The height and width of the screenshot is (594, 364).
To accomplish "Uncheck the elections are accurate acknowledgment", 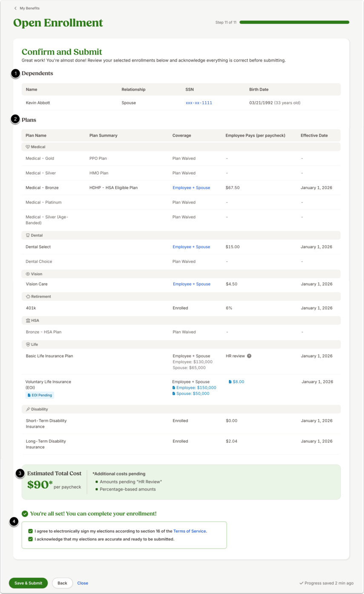I will pyautogui.click(x=30, y=539).
